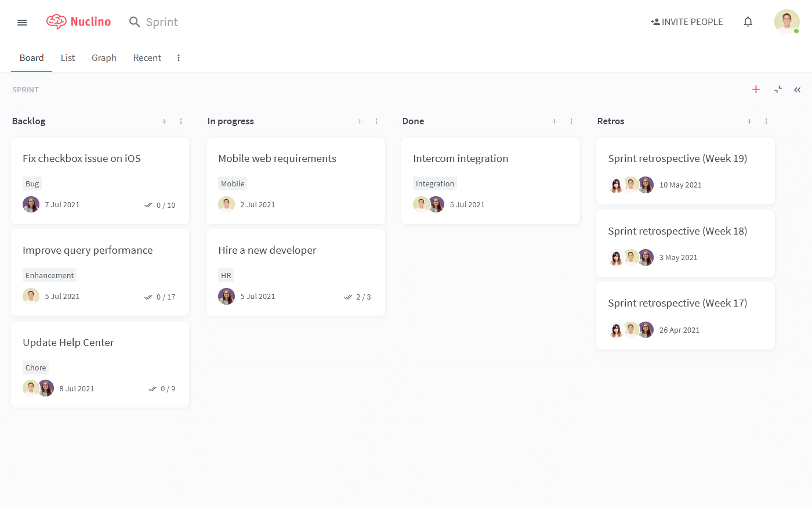Switch to the Recent tab
The image size is (812, 508).
pyautogui.click(x=147, y=58)
